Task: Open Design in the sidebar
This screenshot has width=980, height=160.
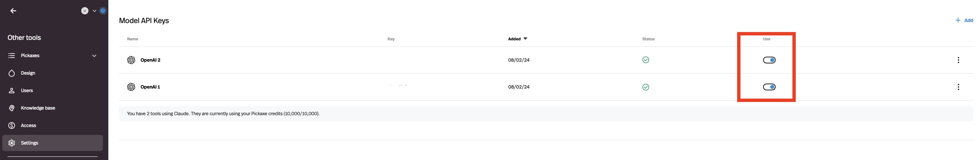Action: click(x=28, y=73)
